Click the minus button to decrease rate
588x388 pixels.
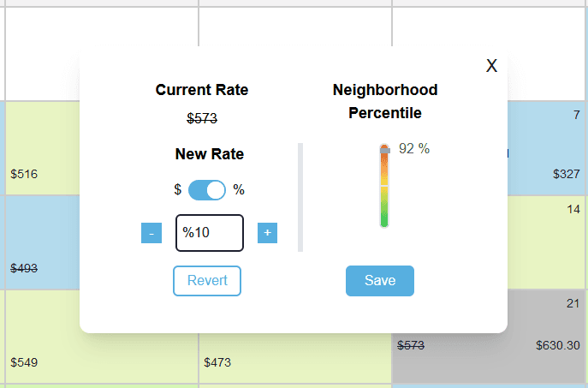pyautogui.click(x=151, y=233)
